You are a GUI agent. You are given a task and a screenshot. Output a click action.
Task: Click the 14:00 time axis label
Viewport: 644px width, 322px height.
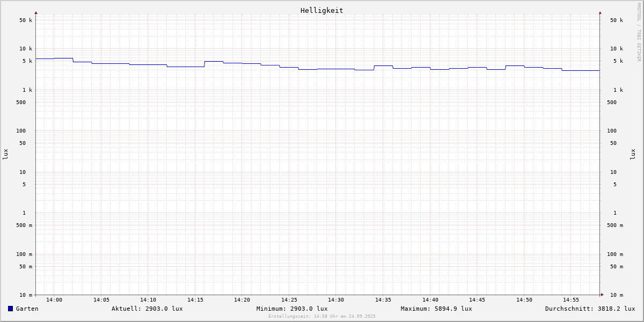[x=54, y=300]
